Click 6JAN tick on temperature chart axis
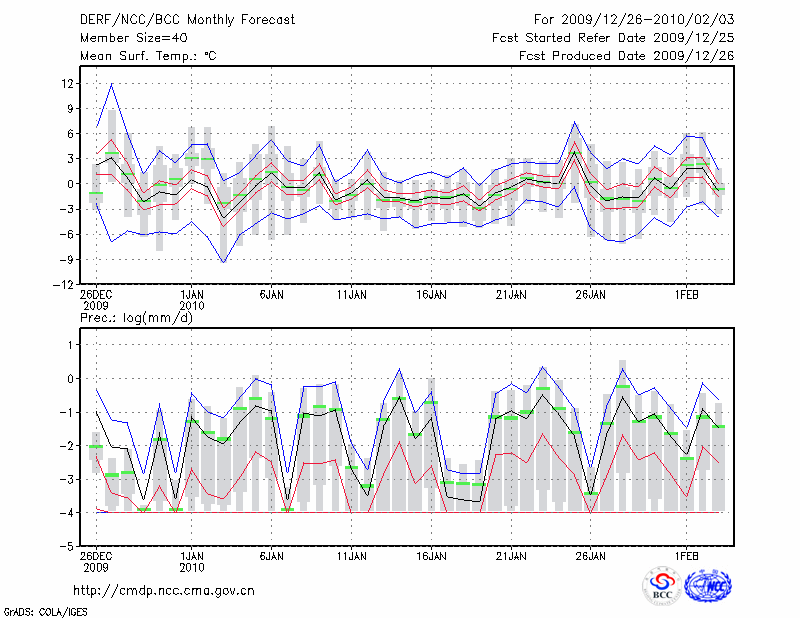 271,296
